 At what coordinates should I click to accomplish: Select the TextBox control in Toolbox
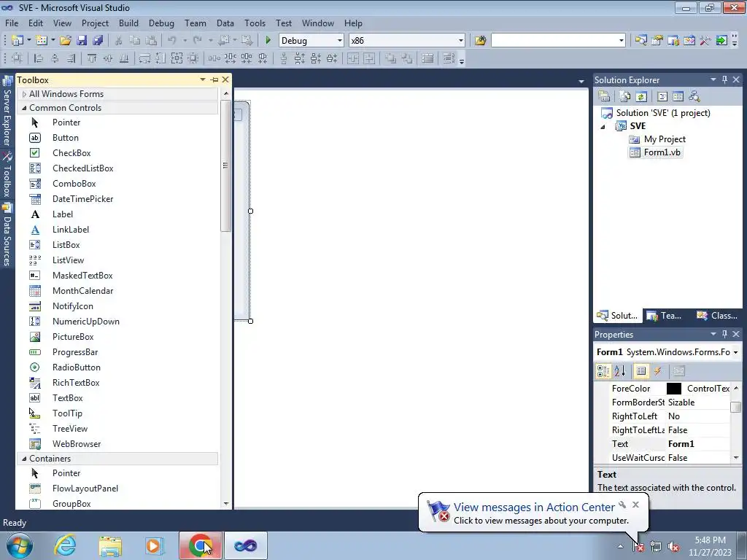(x=68, y=398)
